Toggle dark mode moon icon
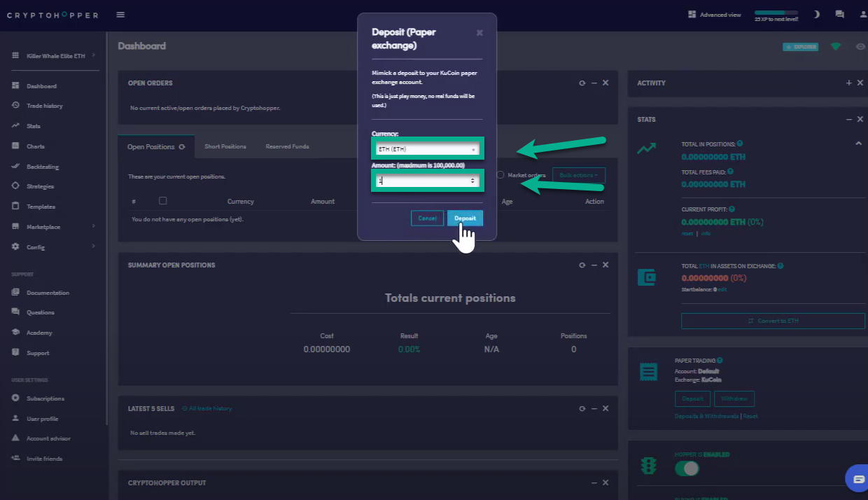This screenshot has width=868, height=500. 816,14
